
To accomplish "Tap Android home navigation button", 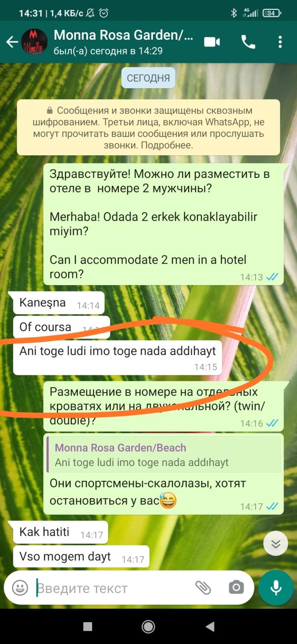I will click(148, 627).
